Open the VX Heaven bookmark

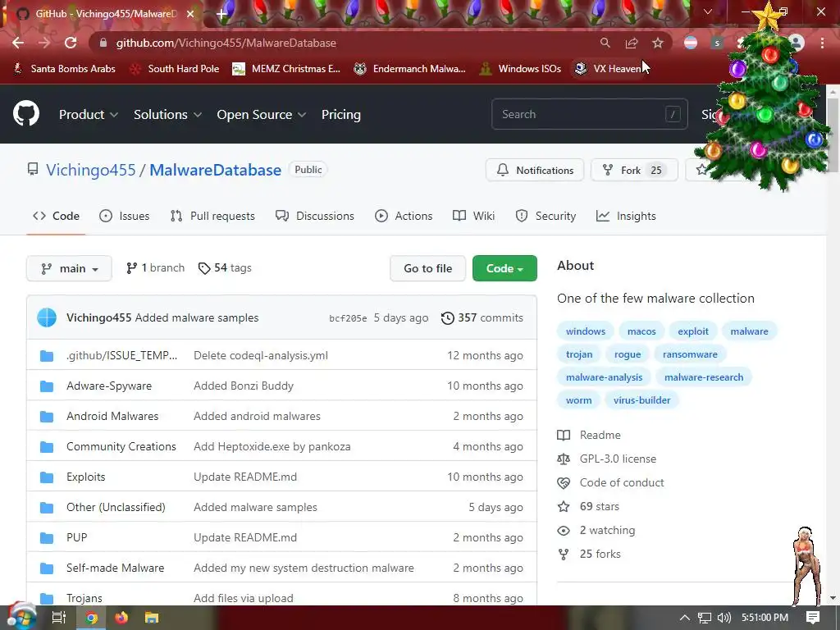coord(608,69)
